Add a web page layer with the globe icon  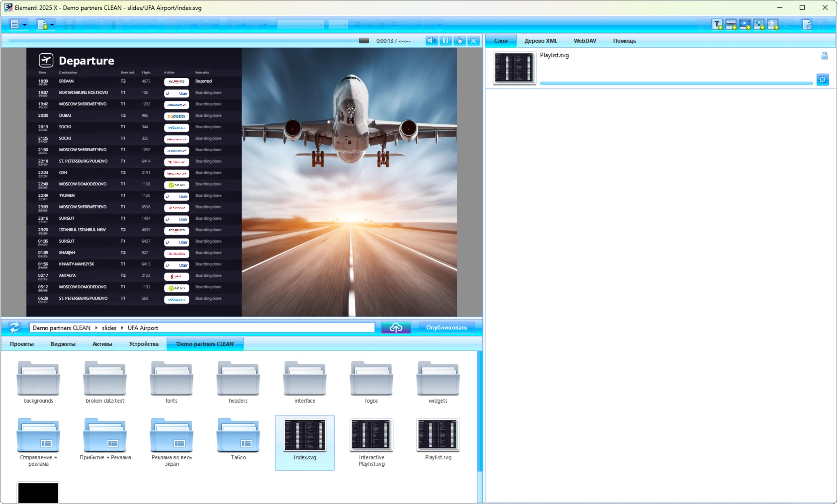click(759, 25)
